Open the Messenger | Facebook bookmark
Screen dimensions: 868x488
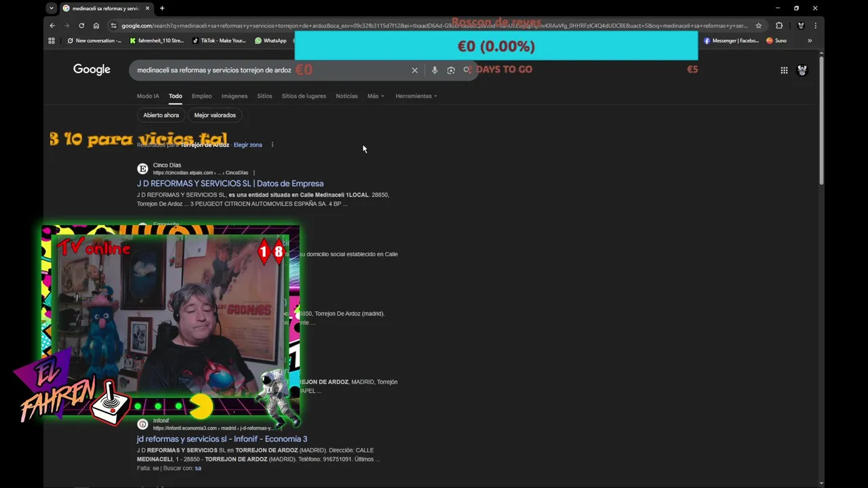(x=731, y=41)
